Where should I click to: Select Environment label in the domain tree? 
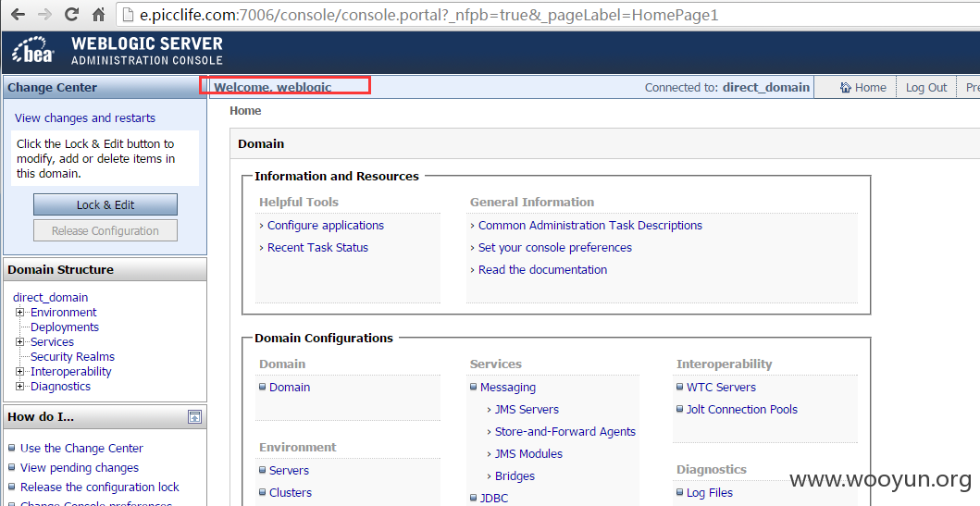click(64, 313)
